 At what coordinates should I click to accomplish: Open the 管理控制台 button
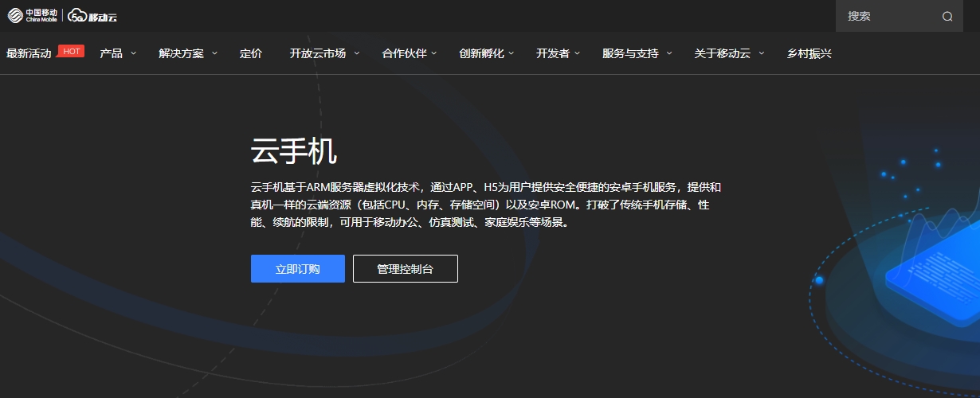coord(406,269)
